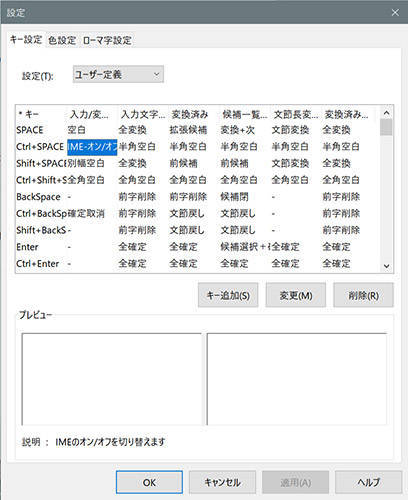Click the 候補一覧... column header
The image size is (408, 500).
coord(245,114)
